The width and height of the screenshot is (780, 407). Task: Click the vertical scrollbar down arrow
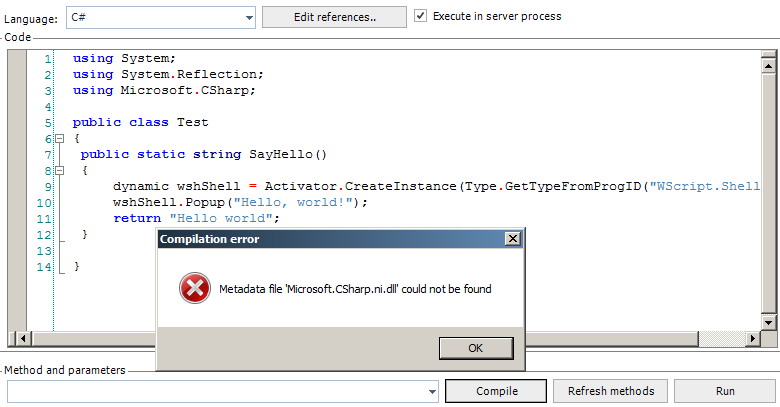tap(769, 321)
